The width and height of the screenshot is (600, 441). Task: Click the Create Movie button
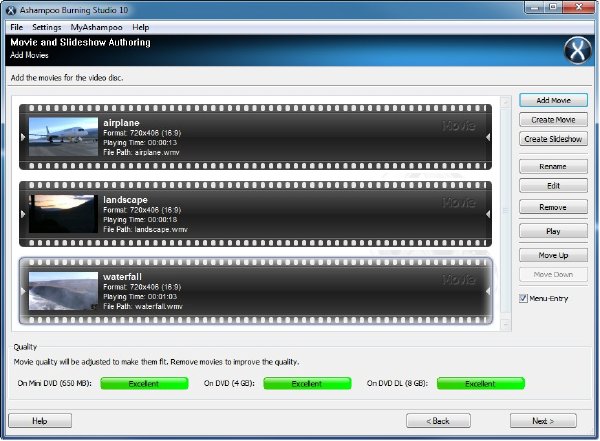click(x=553, y=120)
